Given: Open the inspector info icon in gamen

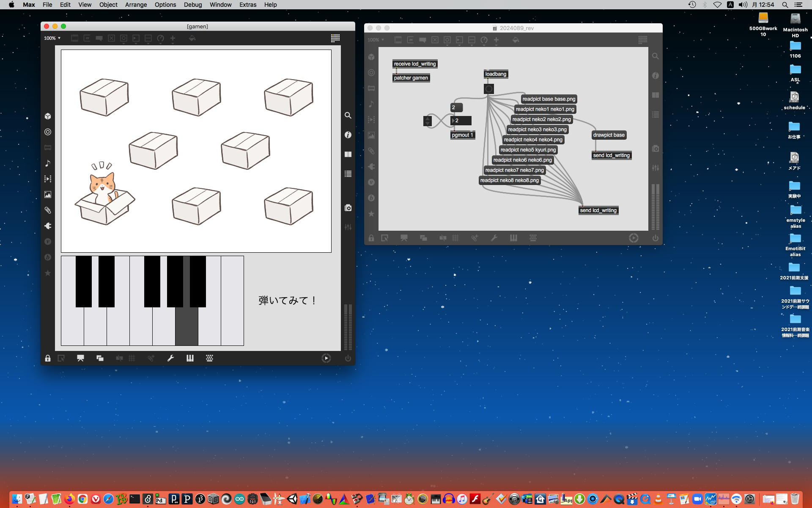Looking at the screenshot, I should click(348, 135).
